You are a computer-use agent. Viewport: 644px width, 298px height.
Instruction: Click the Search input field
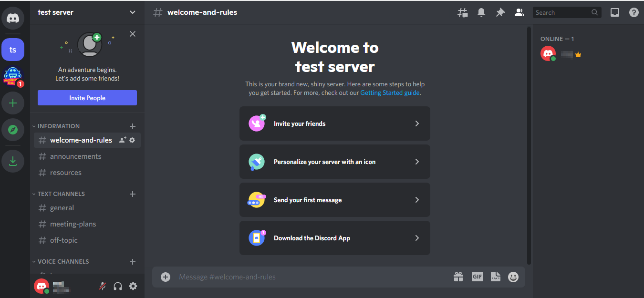tap(567, 12)
